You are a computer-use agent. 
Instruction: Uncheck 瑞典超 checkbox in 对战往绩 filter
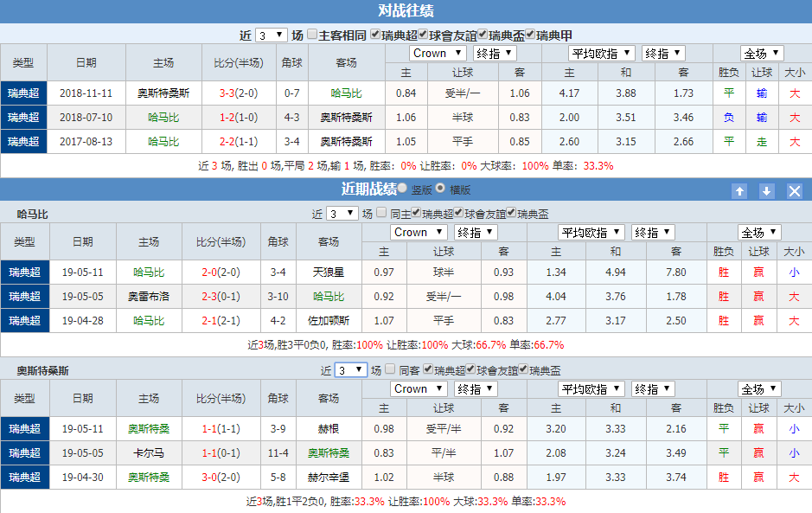375,35
